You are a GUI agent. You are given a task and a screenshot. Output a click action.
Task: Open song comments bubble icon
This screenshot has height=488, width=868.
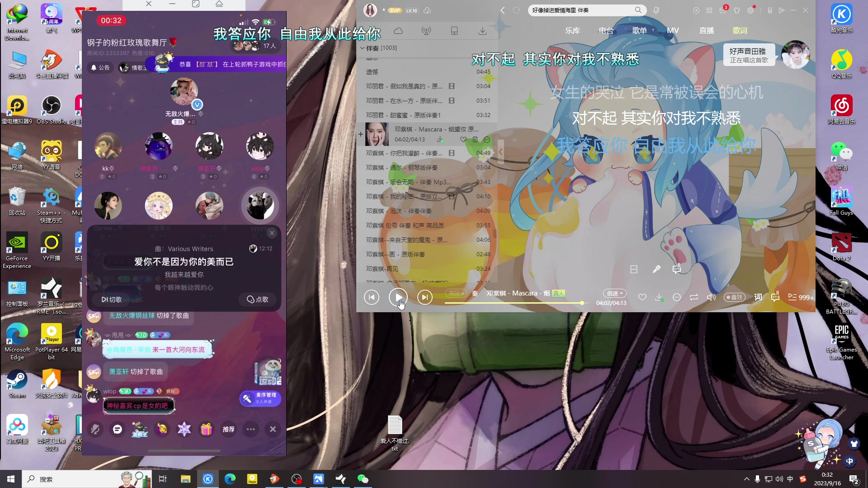point(775,297)
